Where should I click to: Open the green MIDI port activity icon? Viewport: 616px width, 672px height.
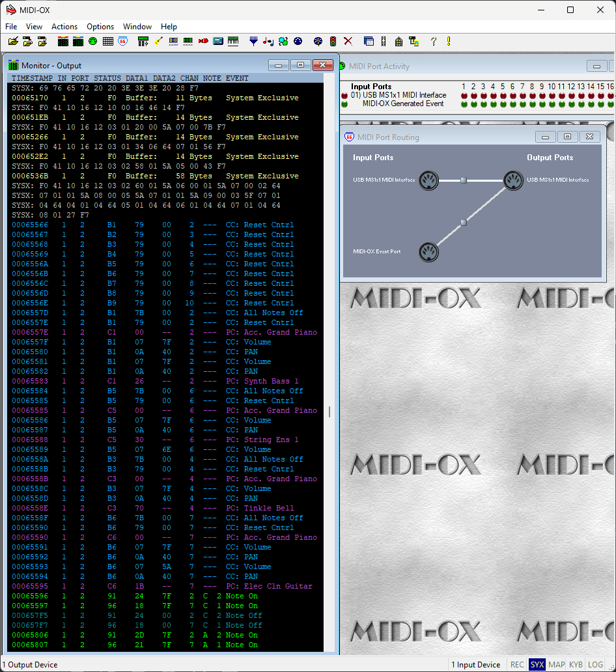pos(93,42)
